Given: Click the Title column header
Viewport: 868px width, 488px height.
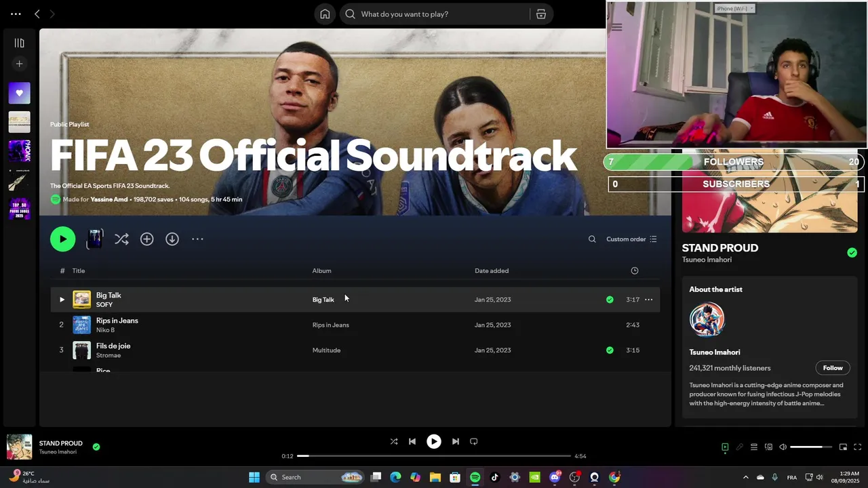Looking at the screenshot, I should [79, 271].
